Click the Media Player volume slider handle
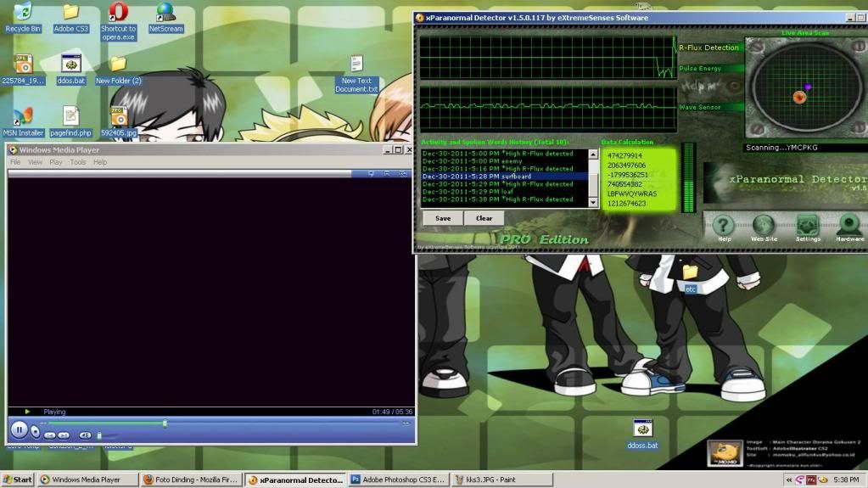Screen dimensions: 868x488 point(99,436)
